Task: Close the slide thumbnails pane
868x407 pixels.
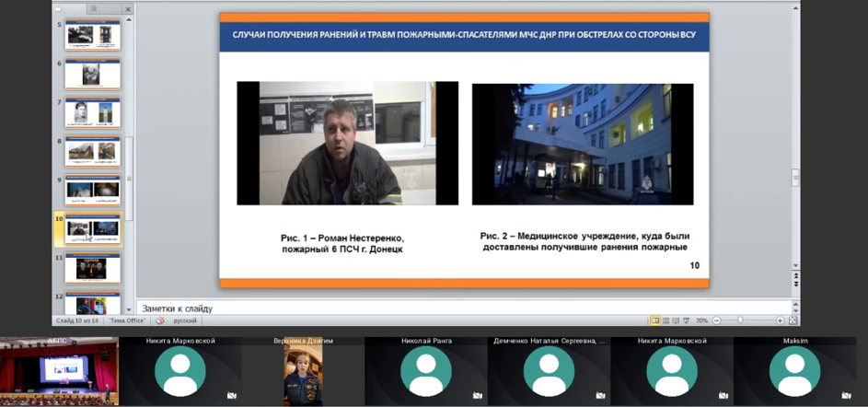Action: pyautogui.click(x=128, y=7)
